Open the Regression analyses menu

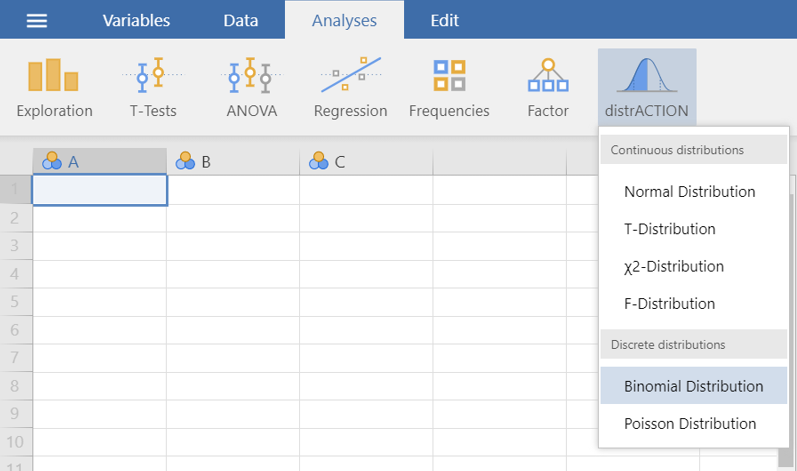pos(350,88)
